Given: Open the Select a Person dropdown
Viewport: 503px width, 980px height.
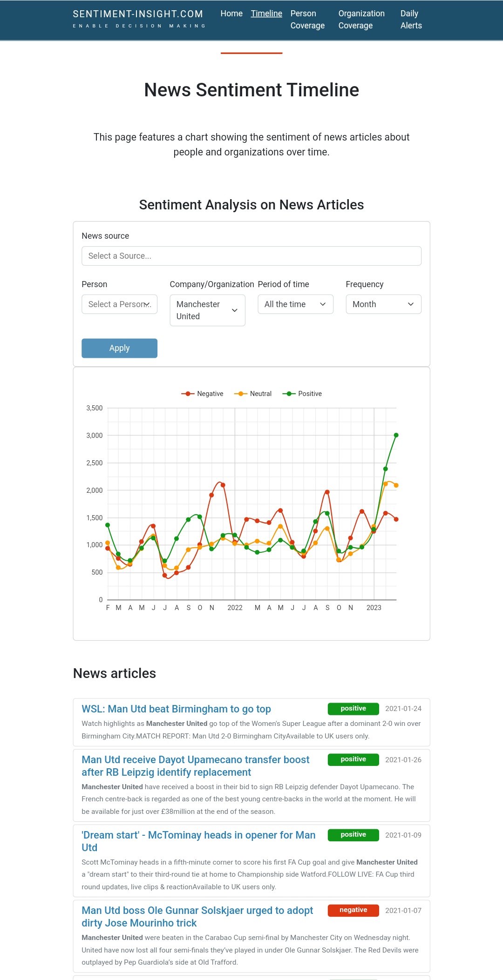Looking at the screenshot, I should [120, 304].
